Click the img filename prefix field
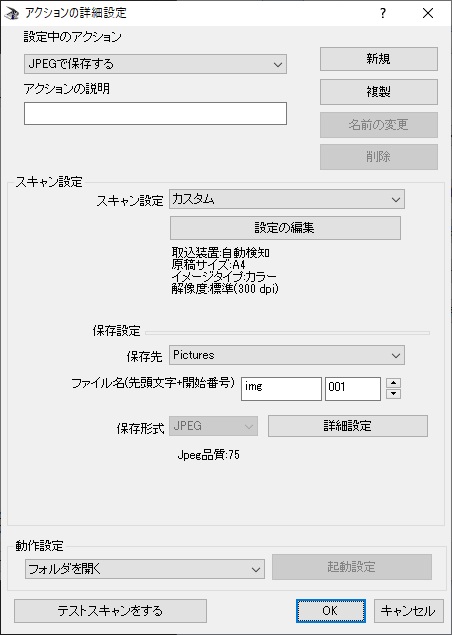 [281, 389]
